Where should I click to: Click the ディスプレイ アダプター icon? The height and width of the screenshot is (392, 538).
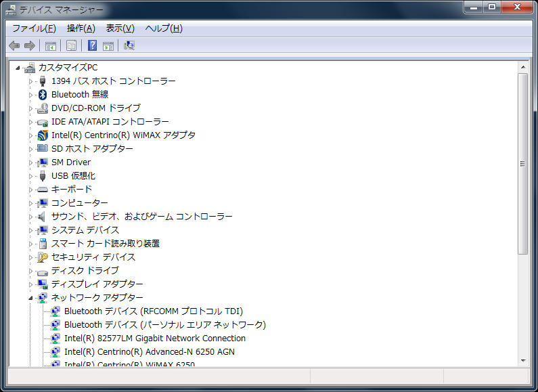click(43, 284)
